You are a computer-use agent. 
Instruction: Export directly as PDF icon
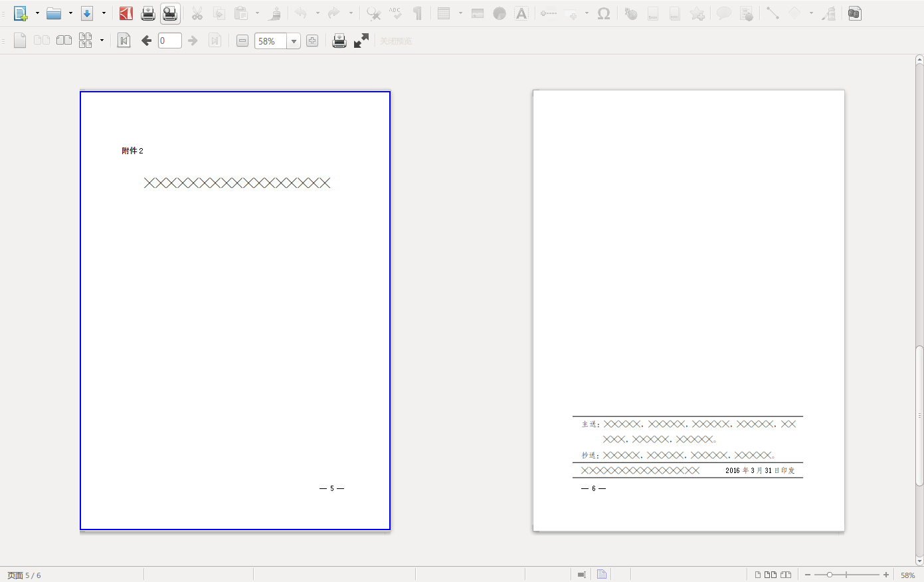pyautogui.click(x=126, y=13)
